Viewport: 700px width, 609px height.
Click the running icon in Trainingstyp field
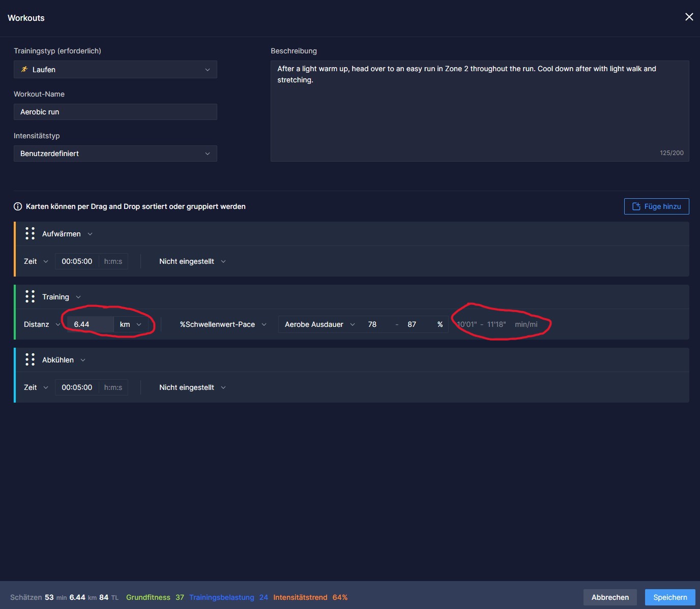(x=24, y=70)
